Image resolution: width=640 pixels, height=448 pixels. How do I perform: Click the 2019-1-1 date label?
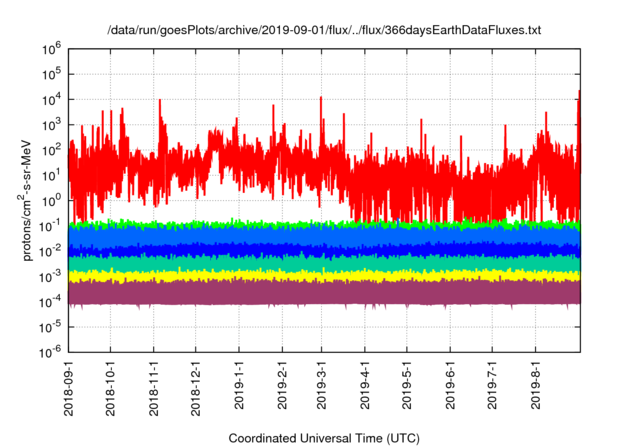239,385
